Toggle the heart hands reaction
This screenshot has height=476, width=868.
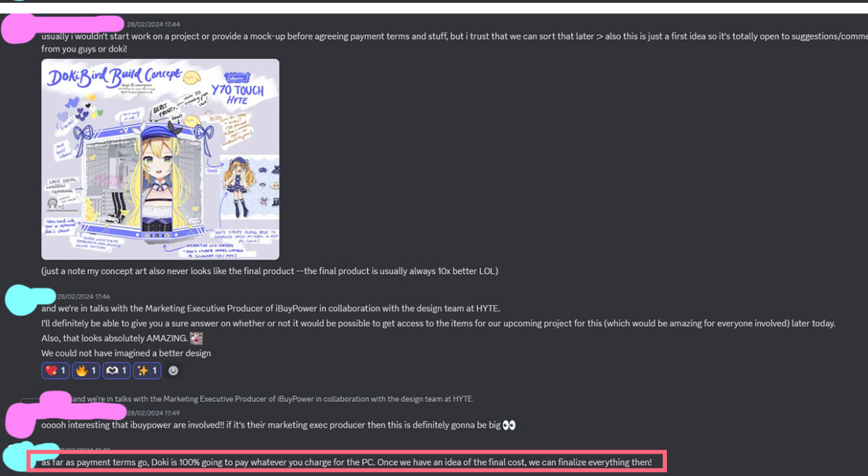click(x=116, y=370)
